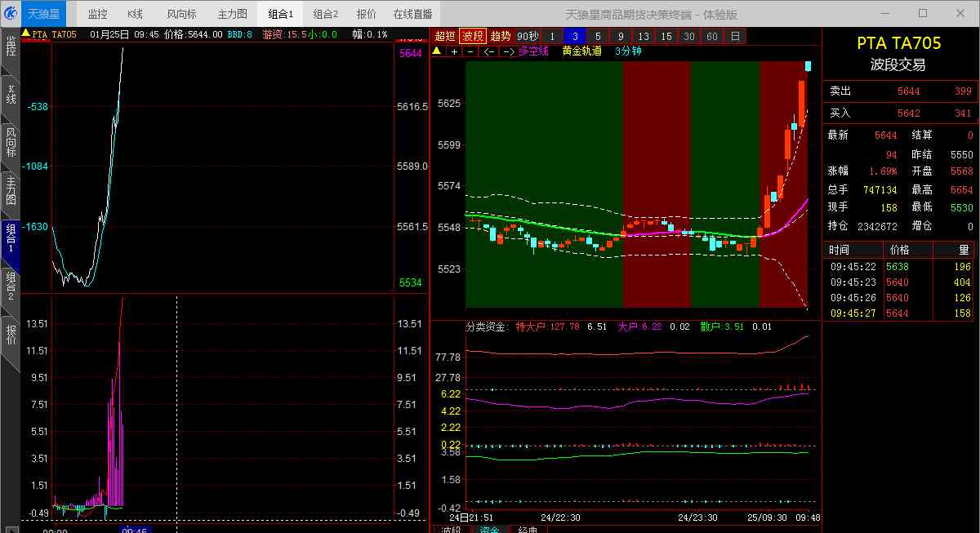
Task: Click yellow triangle beside PTA TA705
Action: tap(25, 34)
